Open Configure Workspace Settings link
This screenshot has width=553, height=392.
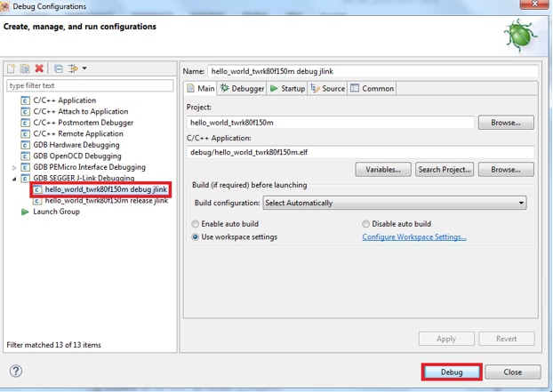(413, 237)
